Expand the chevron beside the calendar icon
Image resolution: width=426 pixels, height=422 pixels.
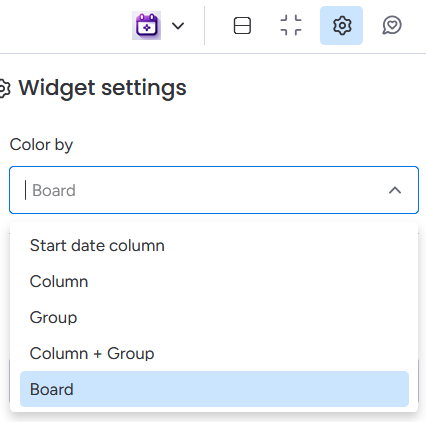coord(178,26)
